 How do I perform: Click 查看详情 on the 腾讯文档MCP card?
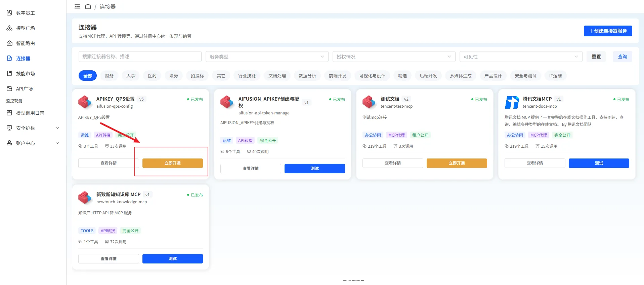tap(535, 163)
